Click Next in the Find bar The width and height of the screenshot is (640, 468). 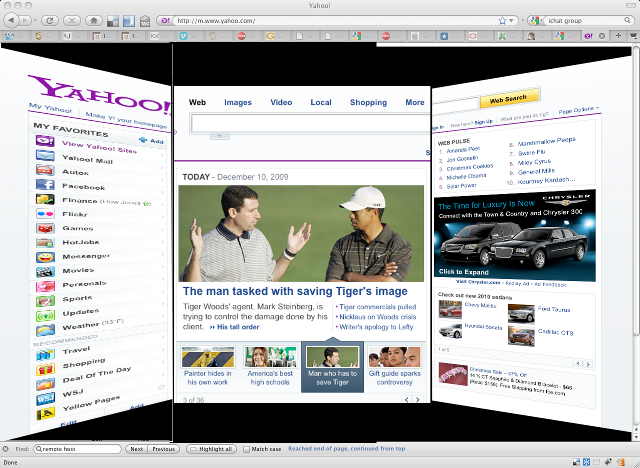tap(136, 449)
